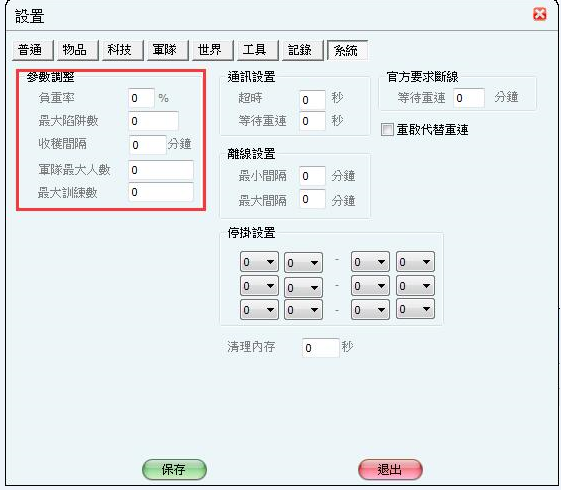Go to the 軍隊 tab
The width and height of the screenshot is (561, 490).
(x=168, y=50)
